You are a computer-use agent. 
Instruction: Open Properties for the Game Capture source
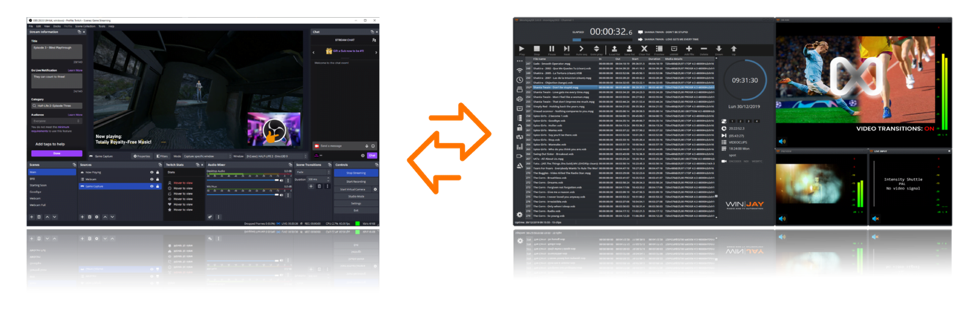click(141, 156)
